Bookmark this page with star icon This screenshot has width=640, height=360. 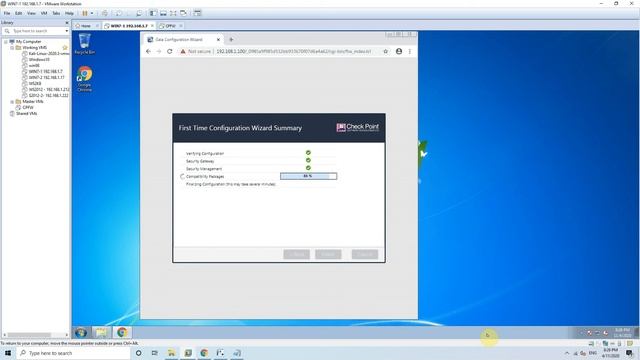(385, 51)
